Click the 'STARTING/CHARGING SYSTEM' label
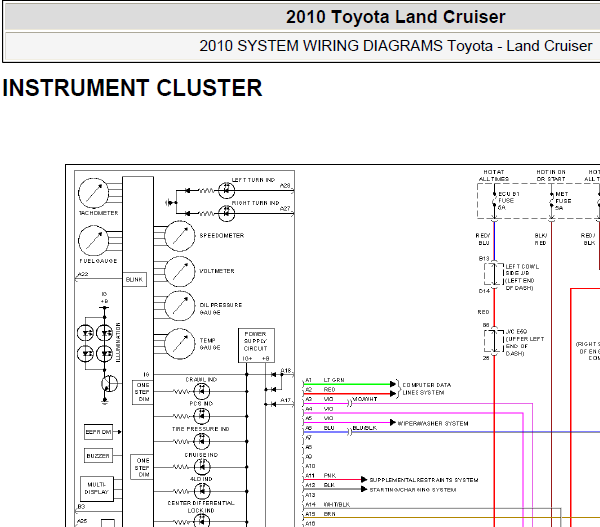The image size is (600, 527). [412, 489]
